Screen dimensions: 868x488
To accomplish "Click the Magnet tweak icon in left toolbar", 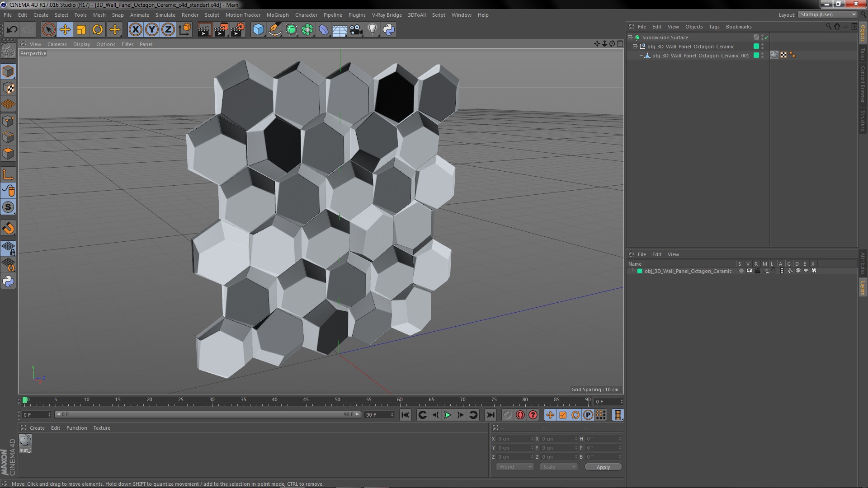I will [8, 228].
